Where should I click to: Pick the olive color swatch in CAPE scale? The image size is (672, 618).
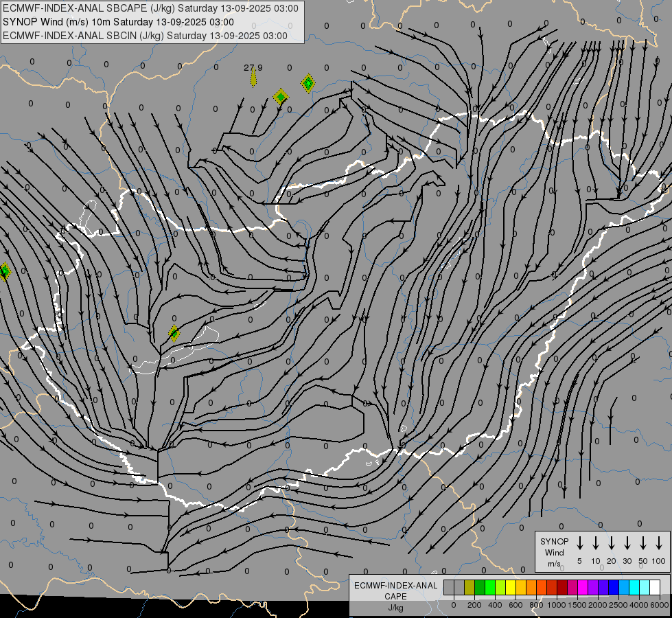pyautogui.click(x=470, y=587)
